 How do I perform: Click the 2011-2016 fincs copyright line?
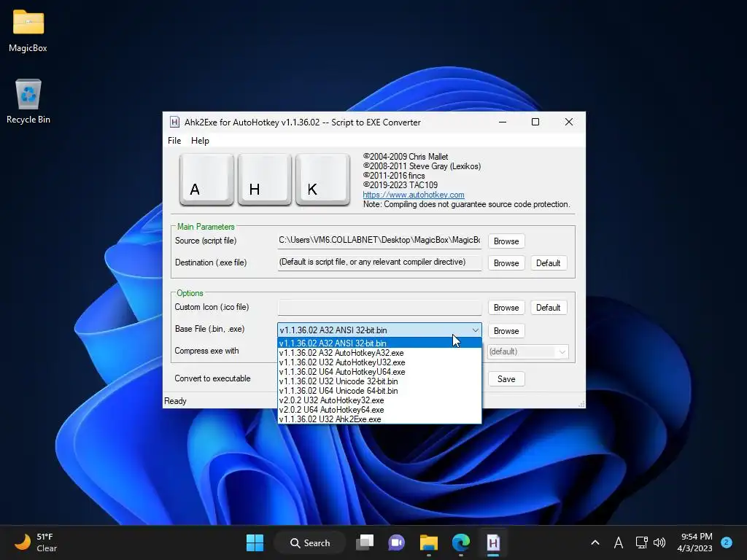point(393,176)
